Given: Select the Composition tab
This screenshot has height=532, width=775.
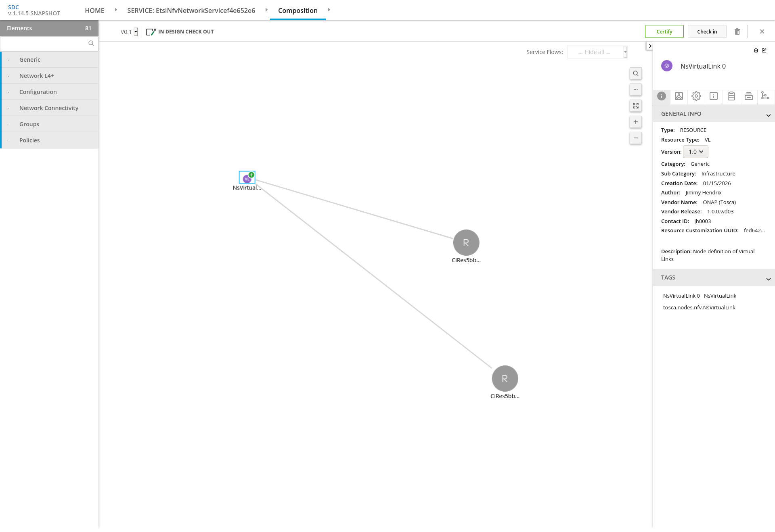Looking at the screenshot, I should (297, 10).
